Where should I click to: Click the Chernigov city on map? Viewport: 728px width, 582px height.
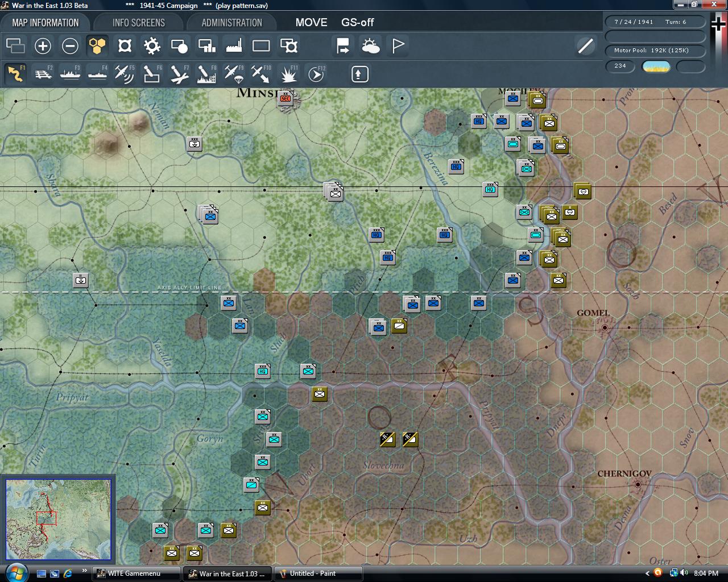click(x=638, y=485)
